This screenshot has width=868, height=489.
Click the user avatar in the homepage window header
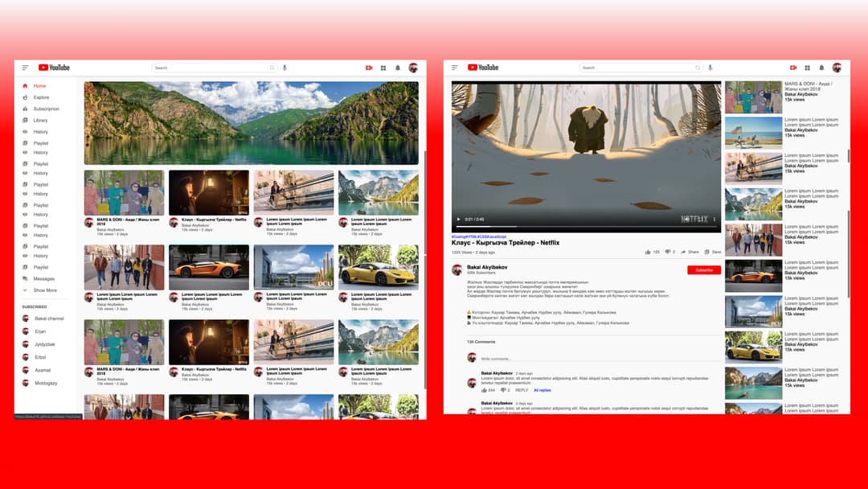click(x=413, y=68)
